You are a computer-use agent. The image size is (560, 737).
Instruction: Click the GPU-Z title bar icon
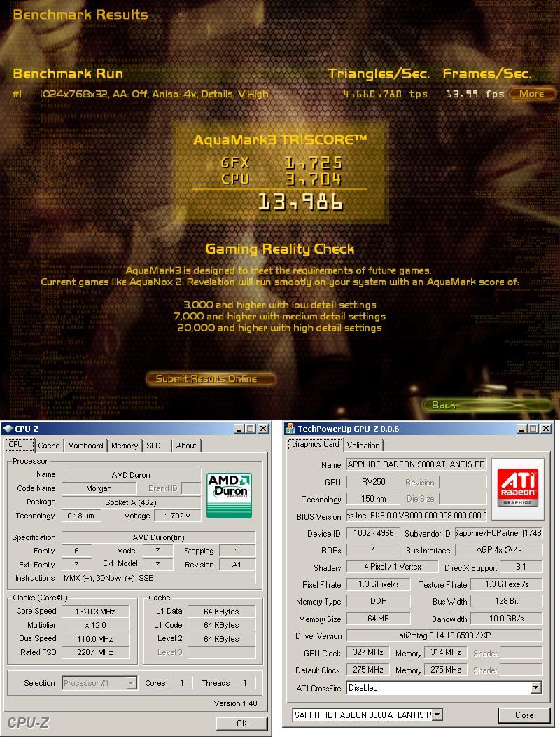(290, 429)
